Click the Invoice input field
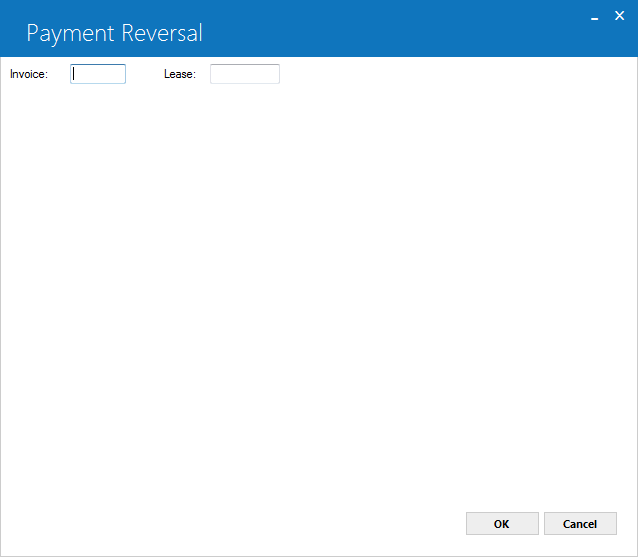 coord(98,74)
